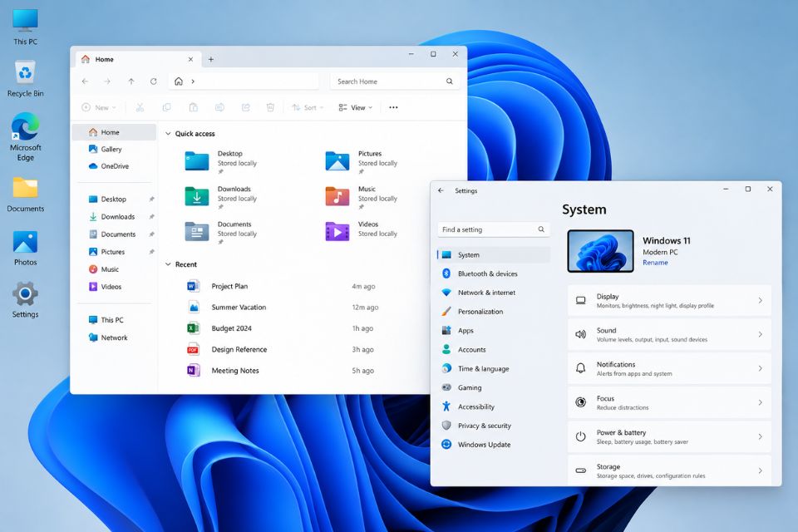This screenshot has height=532, width=798.
Task: Click the search magnifier in Search Home
Action: pyautogui.click(x=450, y=81)
